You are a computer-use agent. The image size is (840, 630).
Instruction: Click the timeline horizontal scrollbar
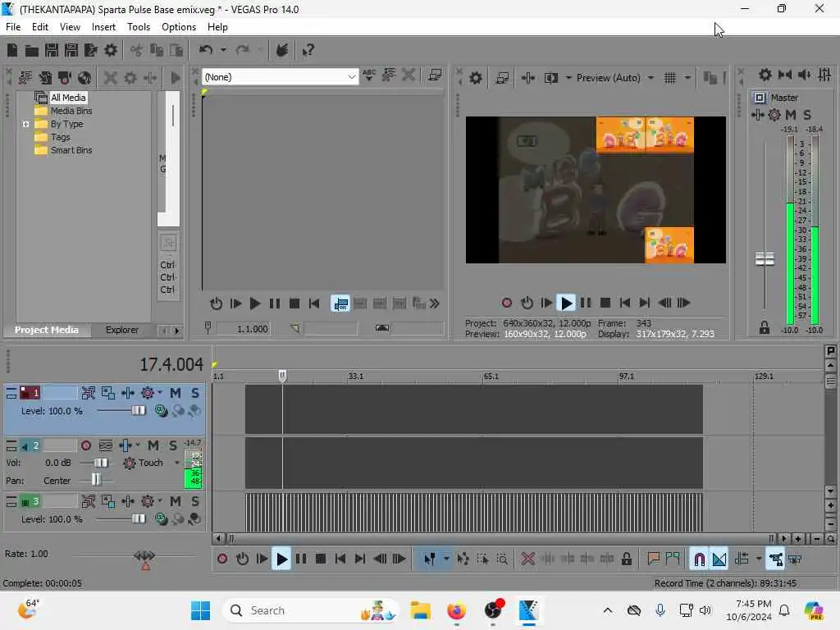(500, 538)
